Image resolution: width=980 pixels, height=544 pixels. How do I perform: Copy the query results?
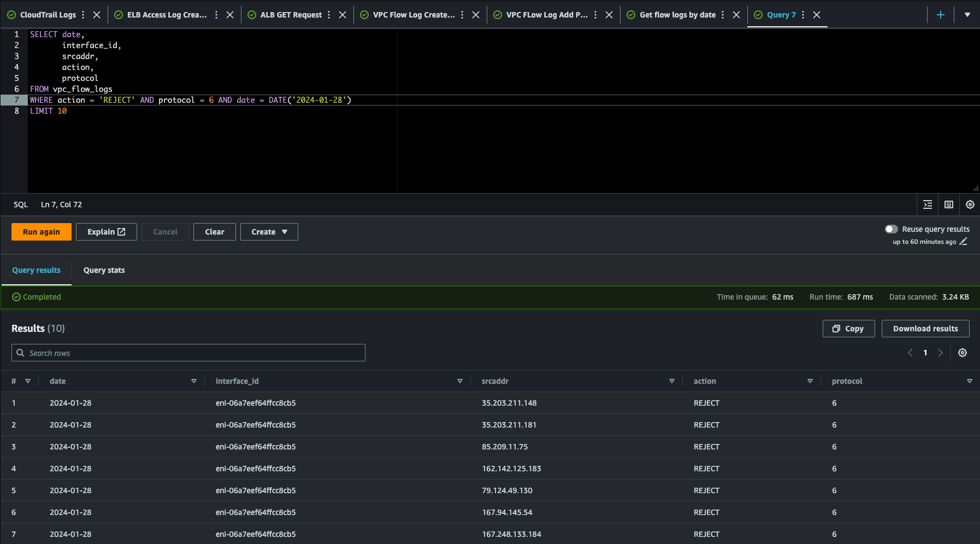click(x=849, y=329)
